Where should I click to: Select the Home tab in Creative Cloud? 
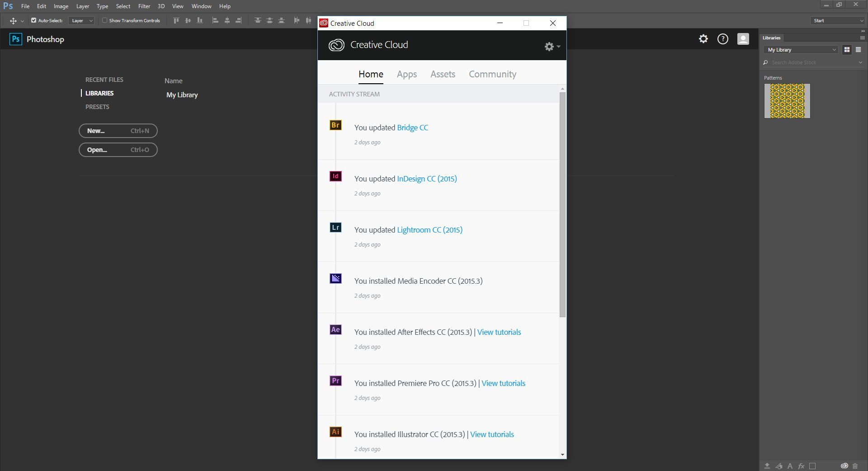371,74
